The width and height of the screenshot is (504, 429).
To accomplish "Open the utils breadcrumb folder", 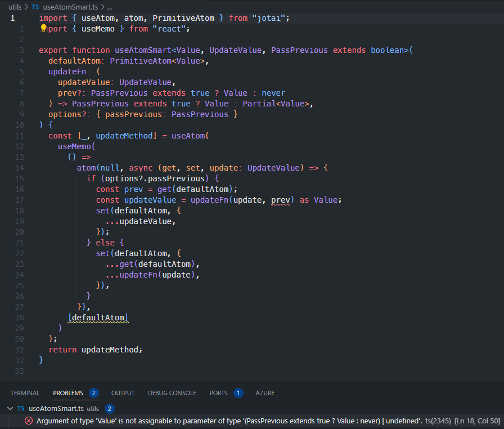I will coord(15,7).
